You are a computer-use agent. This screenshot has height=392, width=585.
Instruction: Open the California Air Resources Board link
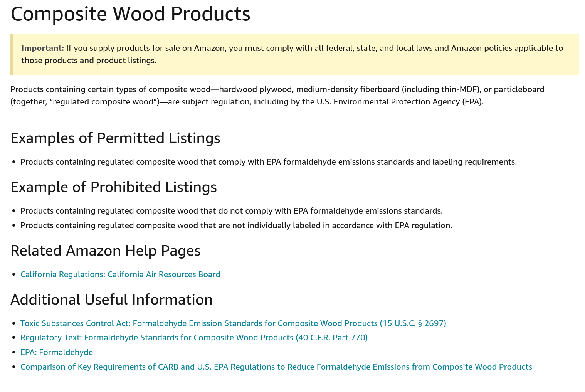click(120, 274)
